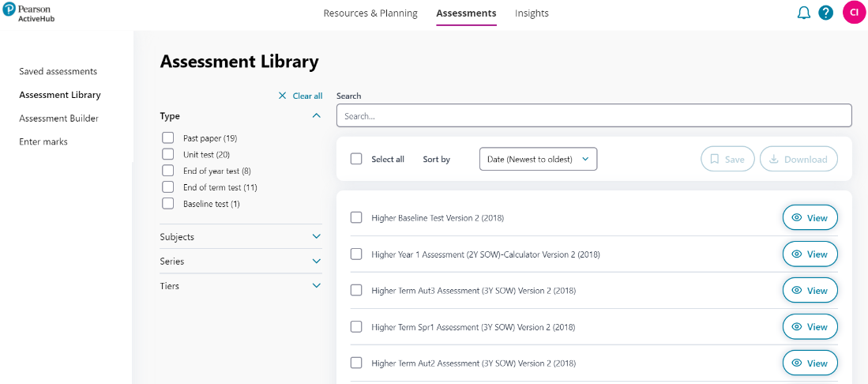This screenshot has width=868, height=384.
Task: Expand the Series filter section
Action: [x=316, y=261]
